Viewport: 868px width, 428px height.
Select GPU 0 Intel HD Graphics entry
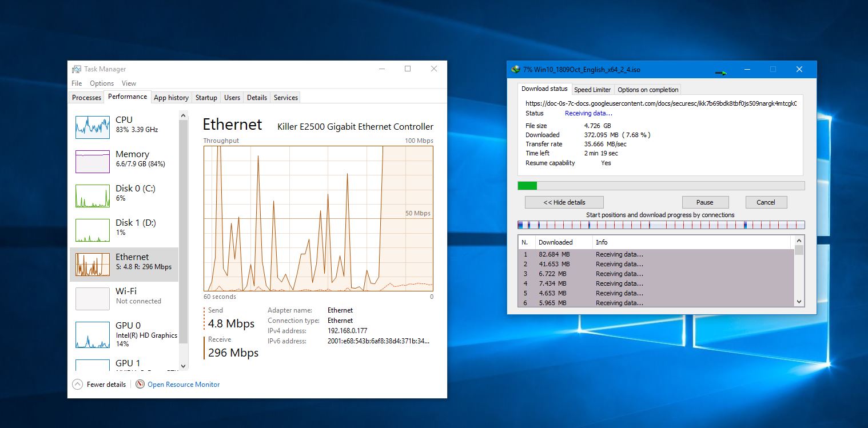[x=124, y=334]
